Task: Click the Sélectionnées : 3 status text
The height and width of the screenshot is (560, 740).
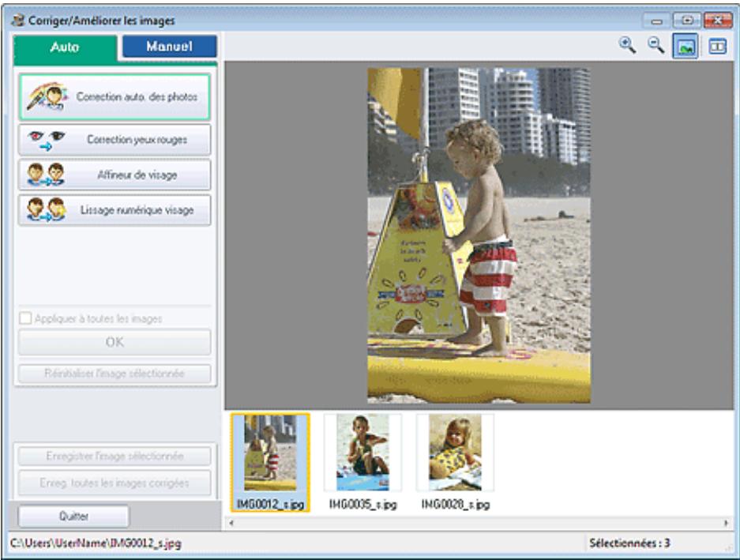Action: [629, 543]
